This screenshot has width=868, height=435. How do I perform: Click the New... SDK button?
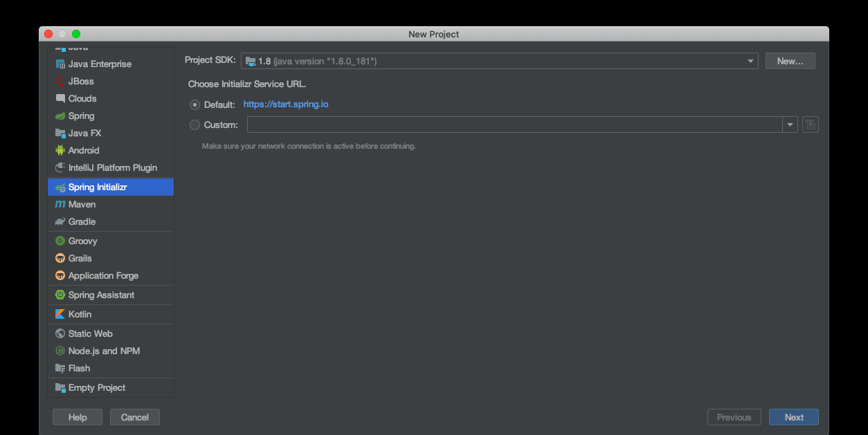(x=790, y=62)
